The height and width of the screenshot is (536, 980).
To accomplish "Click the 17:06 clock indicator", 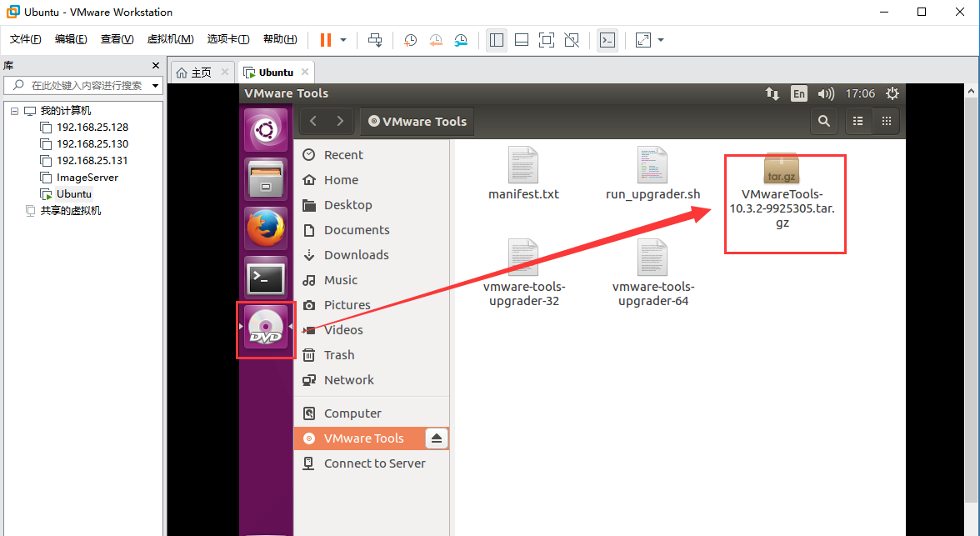I will click(x=860, y=94).
